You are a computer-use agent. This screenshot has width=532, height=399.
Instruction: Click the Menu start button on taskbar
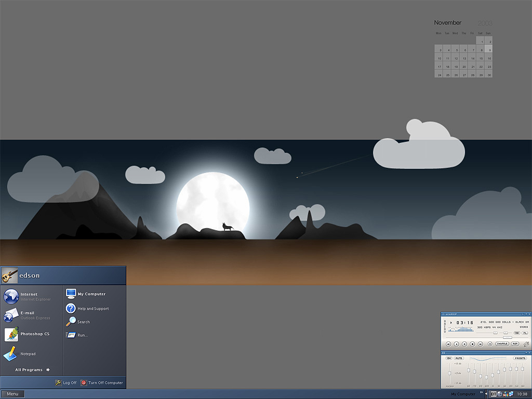point(12,394)
